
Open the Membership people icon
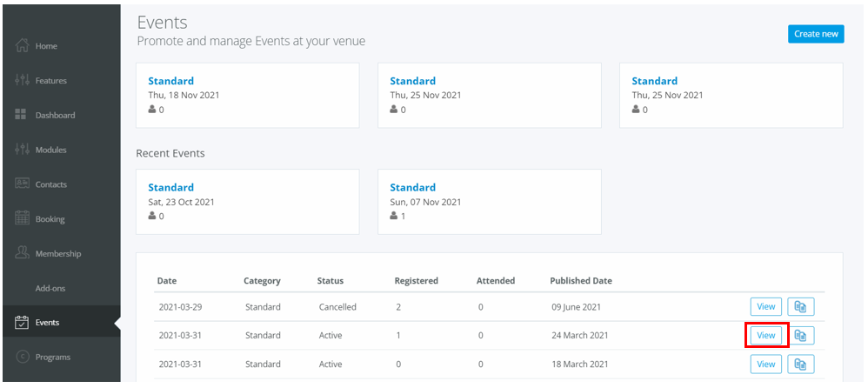(x=22, y=253)
